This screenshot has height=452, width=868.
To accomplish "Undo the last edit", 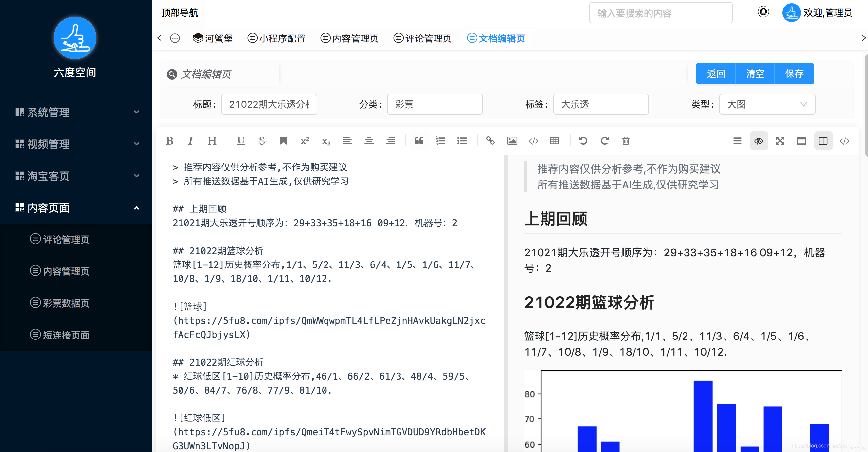I will pyautogui.click(x=583, y=141).
